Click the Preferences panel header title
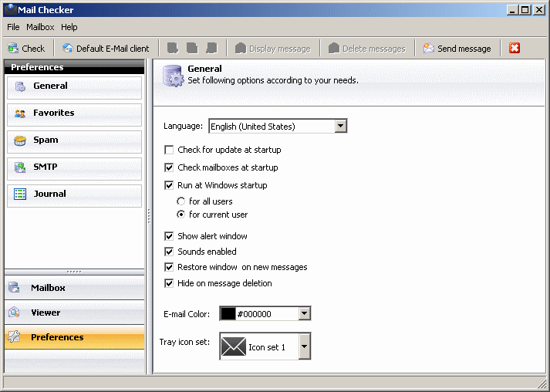Image resolution: width=550 pixels, height=392 pixels. point(37,67)
